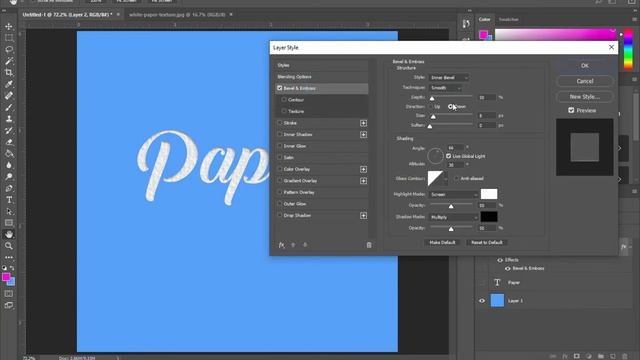Enable the Anti-aliased checkbox
The image size is (640, 360).
point(456,179)
